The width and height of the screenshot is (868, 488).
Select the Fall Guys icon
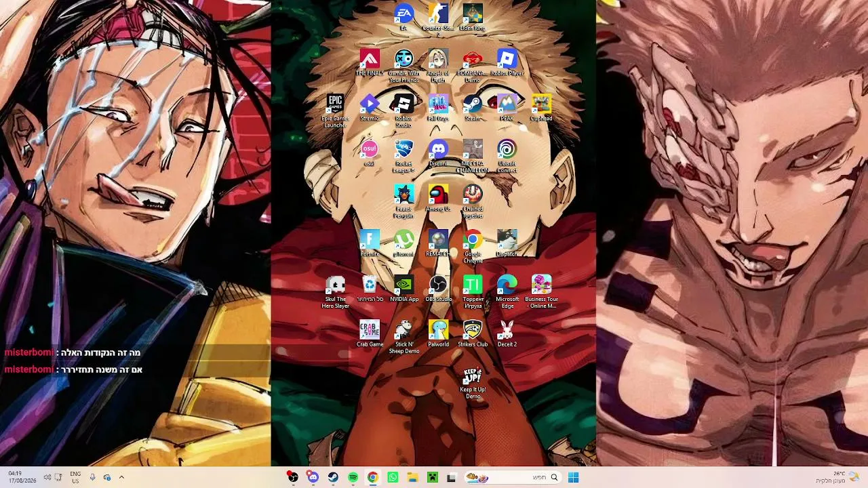click(x=438, y=108)
